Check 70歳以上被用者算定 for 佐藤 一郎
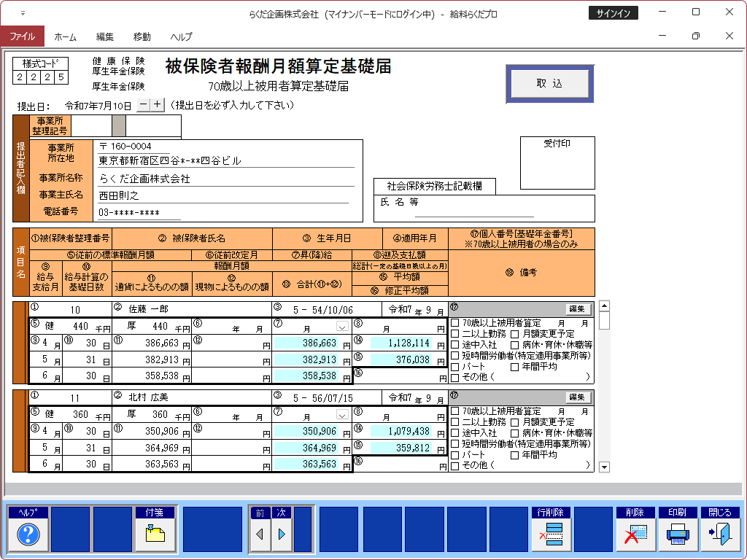This screenshot has height=560, width=747. 455,322
